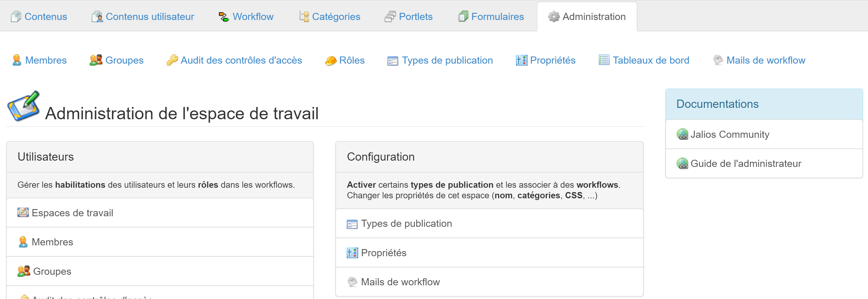Open Membres in Utilisateurs panel

160,242
